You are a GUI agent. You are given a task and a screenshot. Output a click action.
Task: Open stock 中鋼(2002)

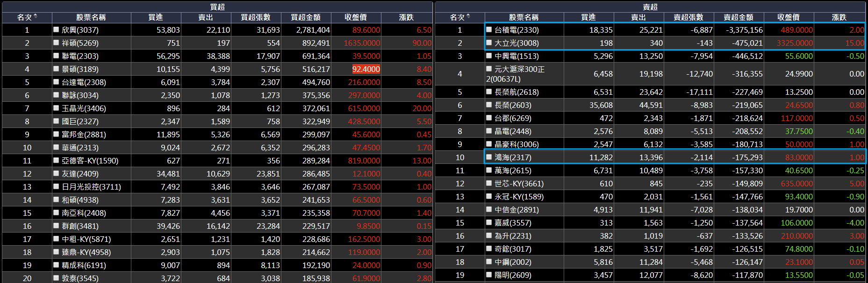tap(513, 262)
